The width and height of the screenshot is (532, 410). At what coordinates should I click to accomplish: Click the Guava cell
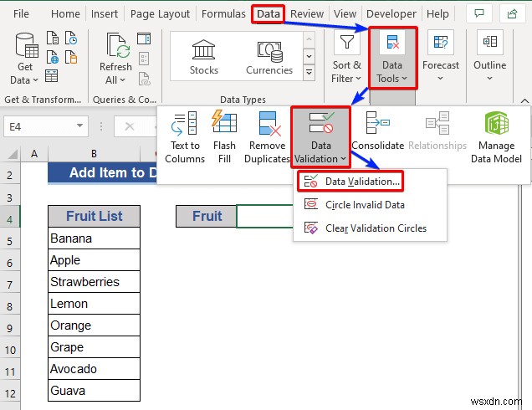[x=94, y=390]
